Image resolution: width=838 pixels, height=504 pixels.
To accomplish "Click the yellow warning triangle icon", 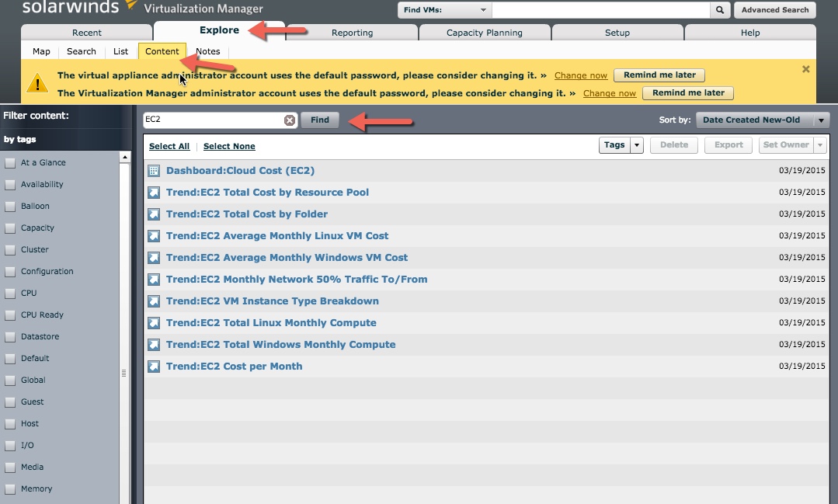I will pyautogui.click(x=37, y=83).
